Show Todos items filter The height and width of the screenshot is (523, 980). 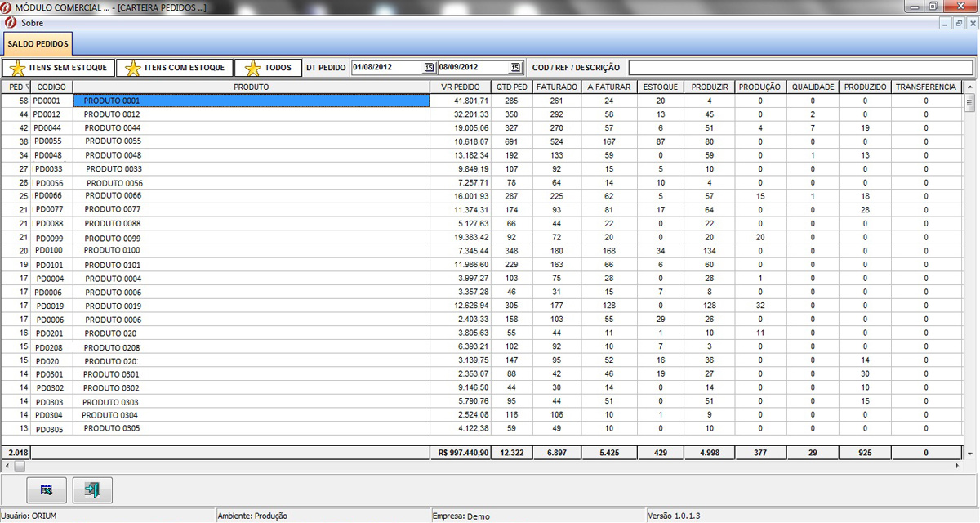coord(268,68)
